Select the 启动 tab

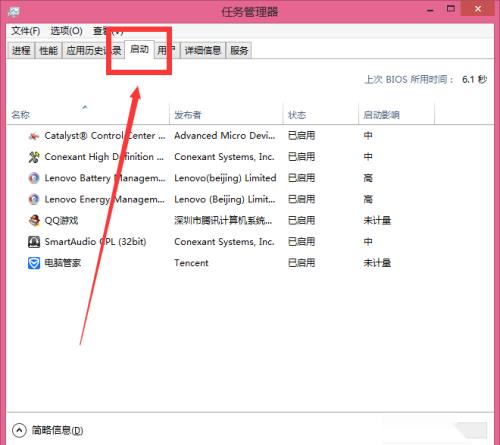[x=139, y=49]
